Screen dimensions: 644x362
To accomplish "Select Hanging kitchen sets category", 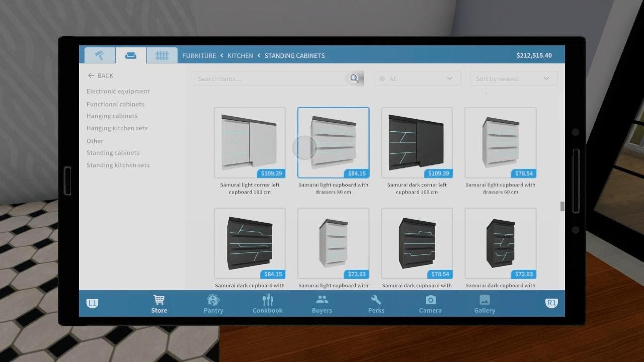I will 117,128.
